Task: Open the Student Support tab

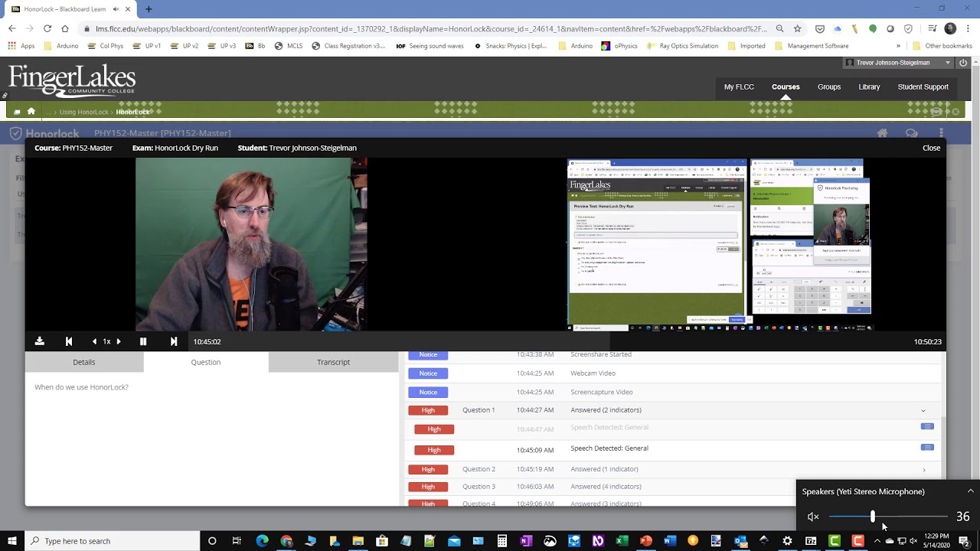Action: [923, 87]
